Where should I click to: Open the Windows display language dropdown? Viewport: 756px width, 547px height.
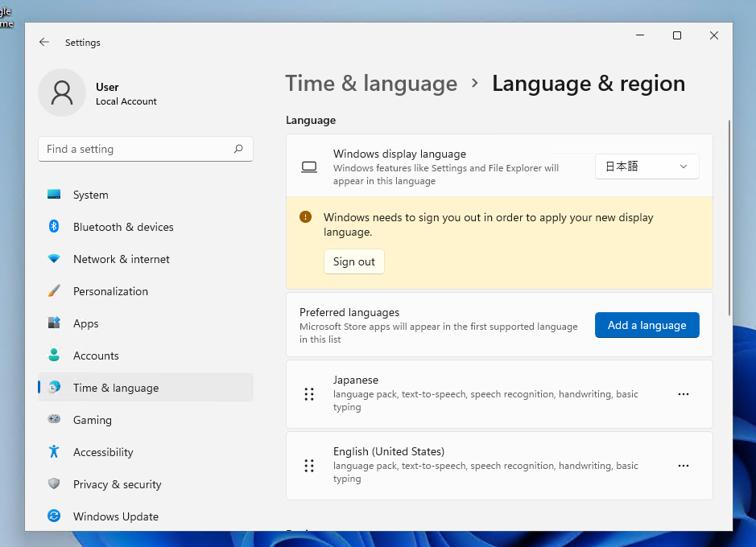pyautogui.click(x=647, y=167)
